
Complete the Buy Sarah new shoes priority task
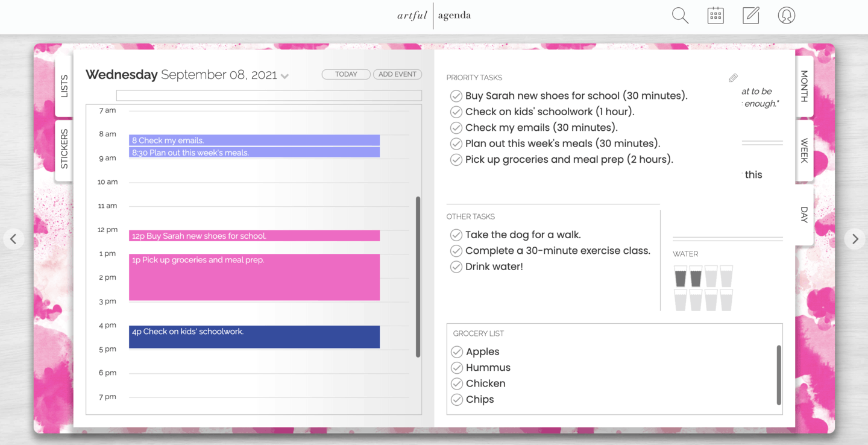point(456,95)
